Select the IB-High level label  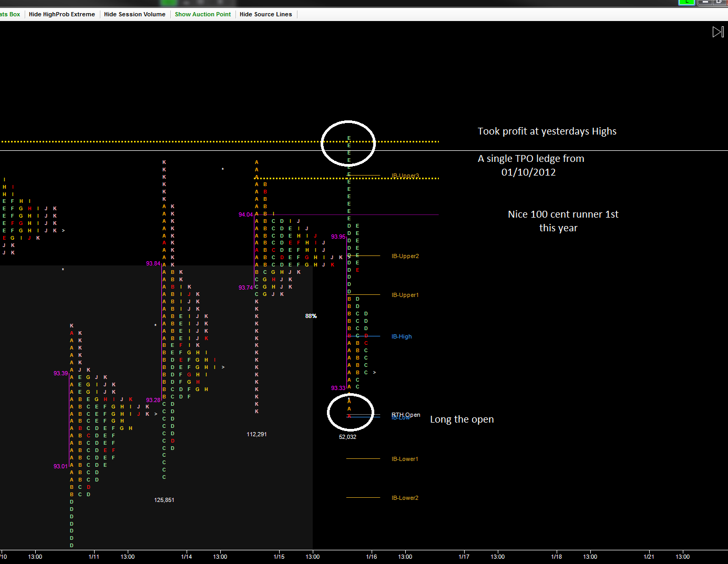point(402,336)
